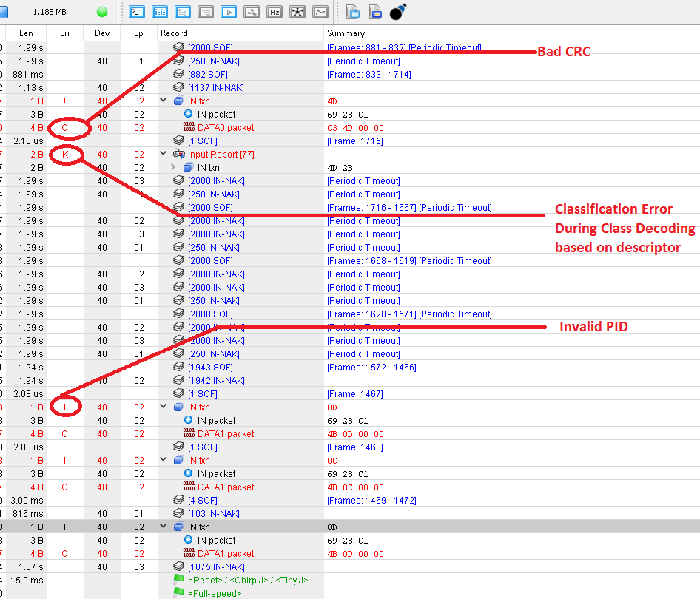Show the transaction table view icon
Image resolution: width=700 pixels, height=599 pixels.
(x=159, y=12)
